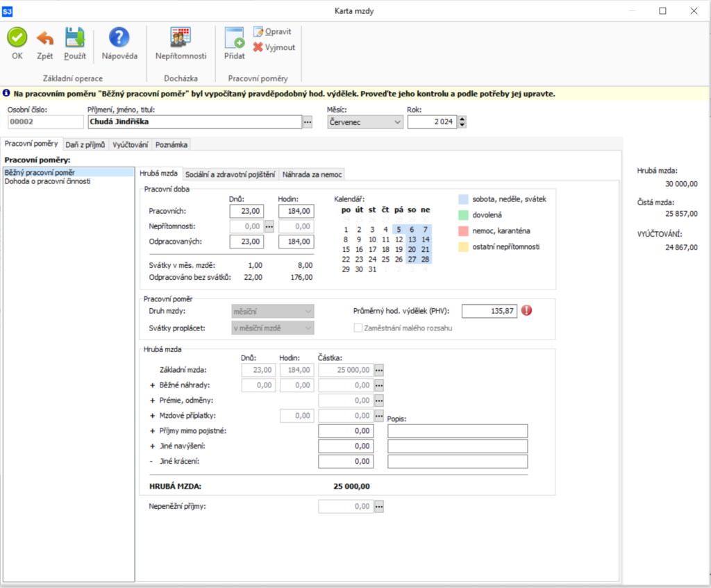
Task: Click the Opravit edit icon
Action: pos(259,32)
